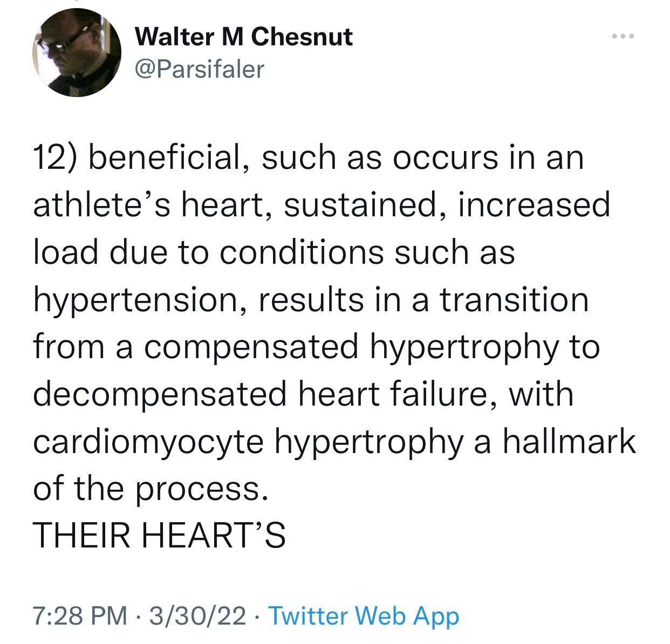Screen dimensions: 670x644
Task: Click the word "transition" in the tweet
Action: coord(514,300)
